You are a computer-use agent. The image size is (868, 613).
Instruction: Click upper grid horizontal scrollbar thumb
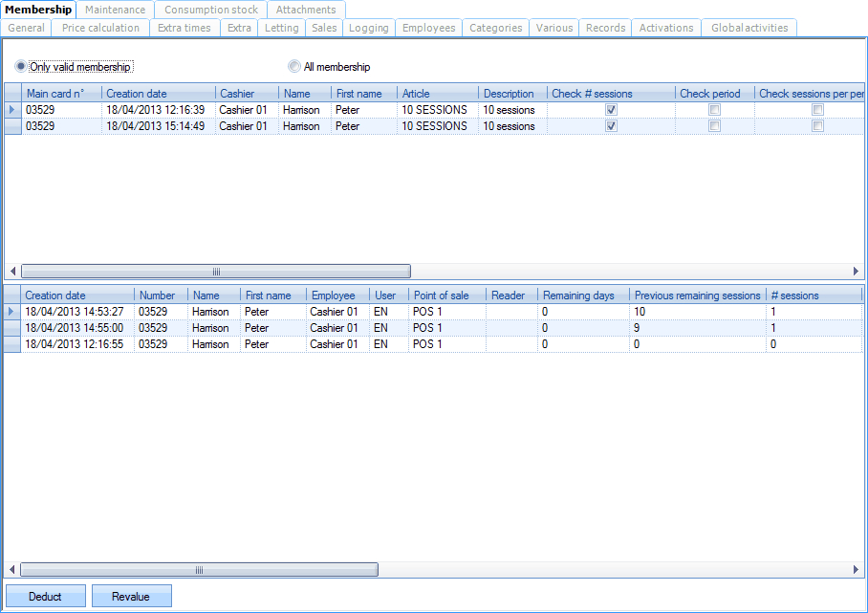tap(215, 272)
